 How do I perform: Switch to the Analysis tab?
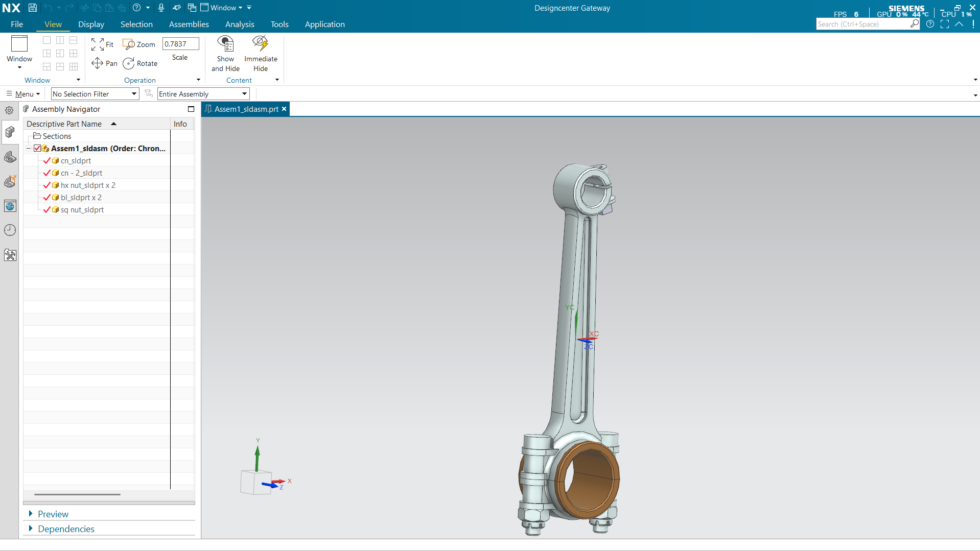240,25
